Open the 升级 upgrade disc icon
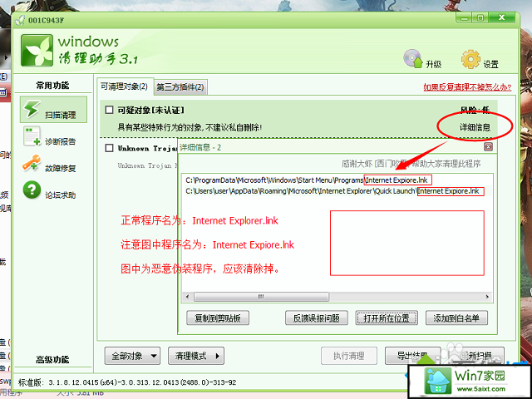This screenshot has height=399, width=532. coord(412,59)
